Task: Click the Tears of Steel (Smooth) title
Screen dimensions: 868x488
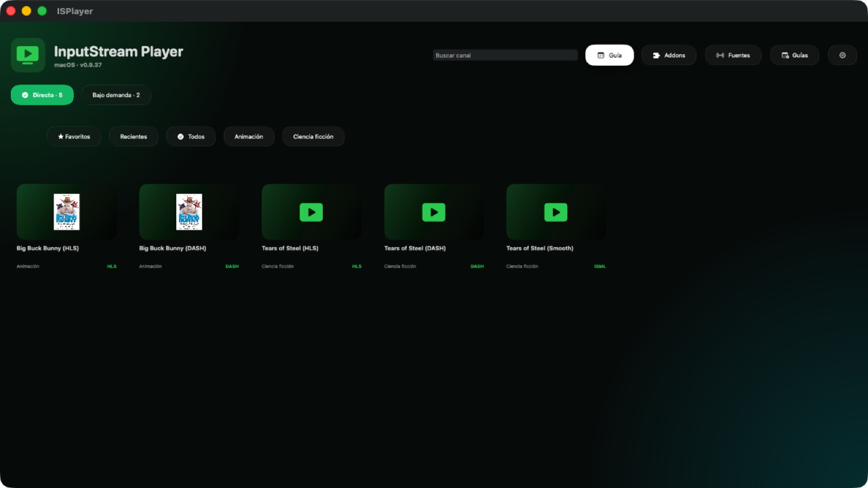Action: point(540,248)
